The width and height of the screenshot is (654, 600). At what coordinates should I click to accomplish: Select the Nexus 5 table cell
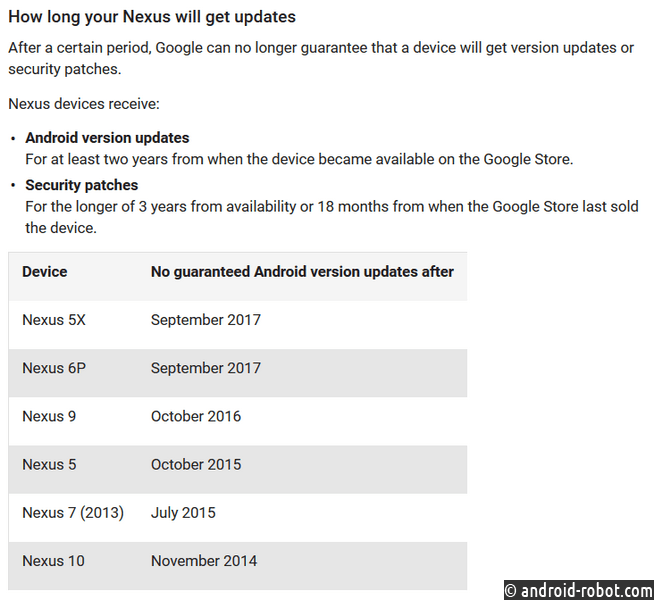49,464
